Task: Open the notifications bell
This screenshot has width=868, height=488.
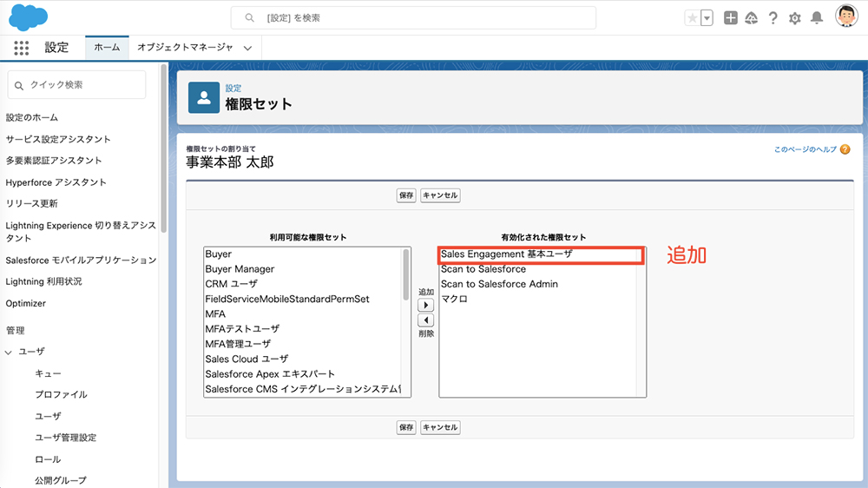Action: pos(817,17)
